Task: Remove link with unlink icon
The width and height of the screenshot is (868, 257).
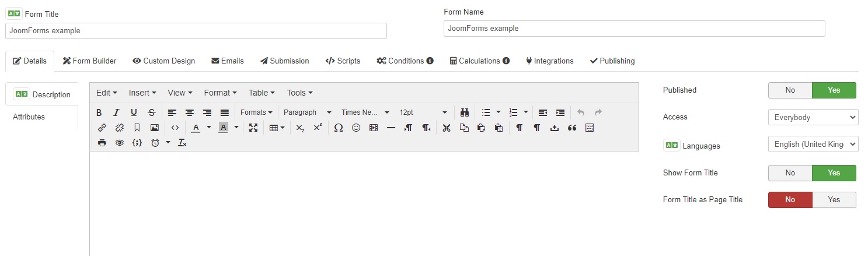Action: point(120,128)
